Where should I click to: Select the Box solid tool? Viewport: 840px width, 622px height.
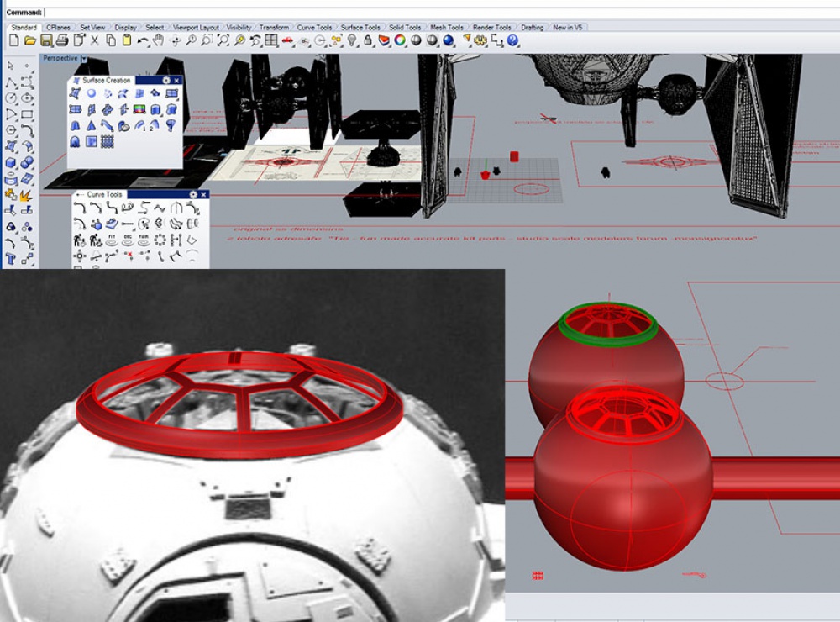point(10,163)
